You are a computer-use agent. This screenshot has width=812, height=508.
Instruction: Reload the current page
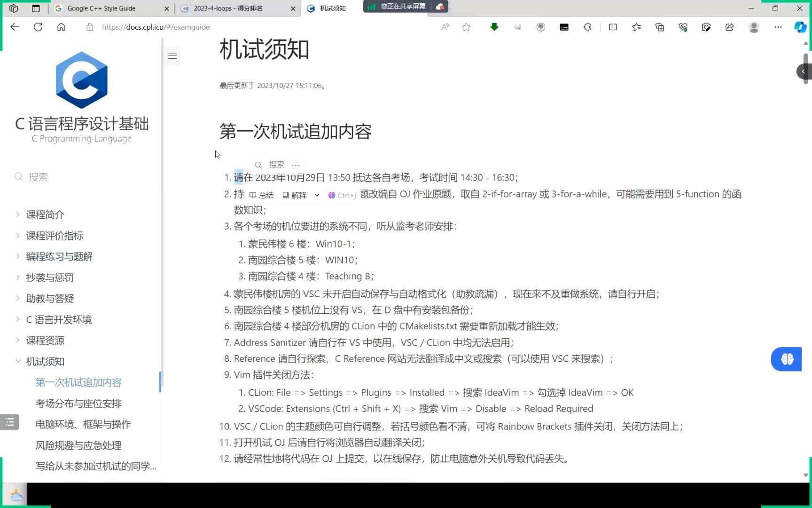(38, 27)
